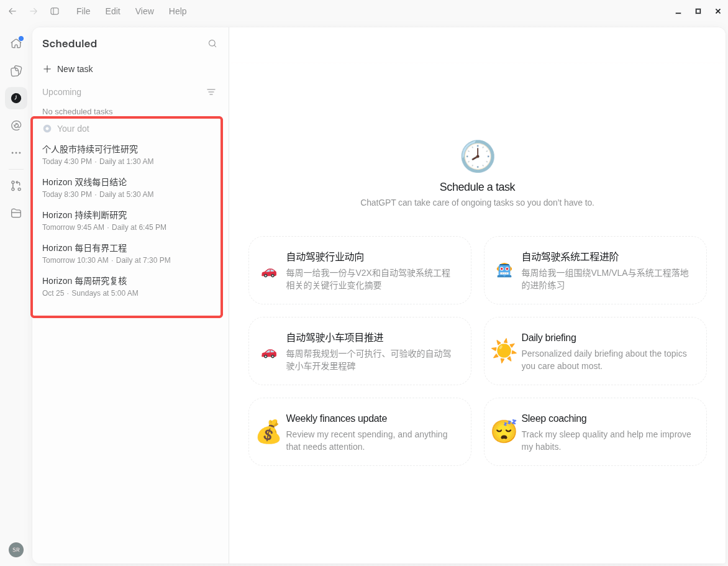
Task: Maximize the application window
Action: pyautogui.click(x=698, y=11)
